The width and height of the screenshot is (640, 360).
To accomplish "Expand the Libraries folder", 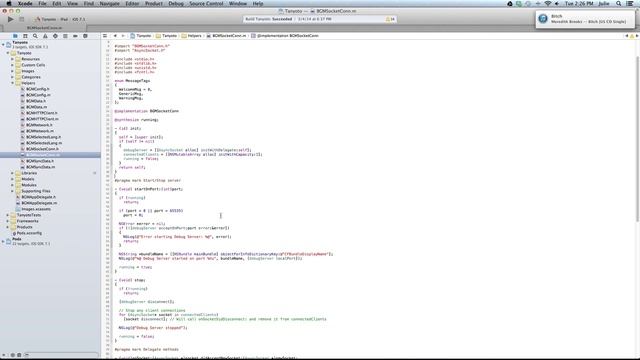I will tap(13, 173).
